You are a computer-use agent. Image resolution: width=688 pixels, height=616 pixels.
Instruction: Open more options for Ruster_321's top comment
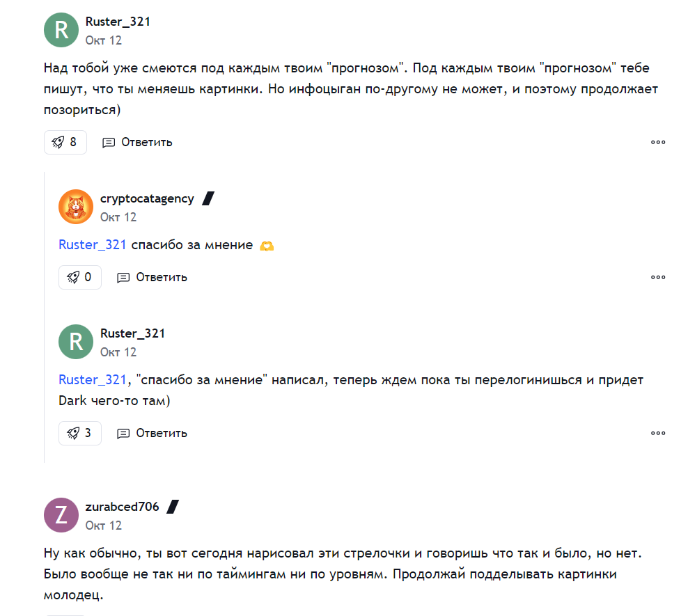tap(658, 142)
